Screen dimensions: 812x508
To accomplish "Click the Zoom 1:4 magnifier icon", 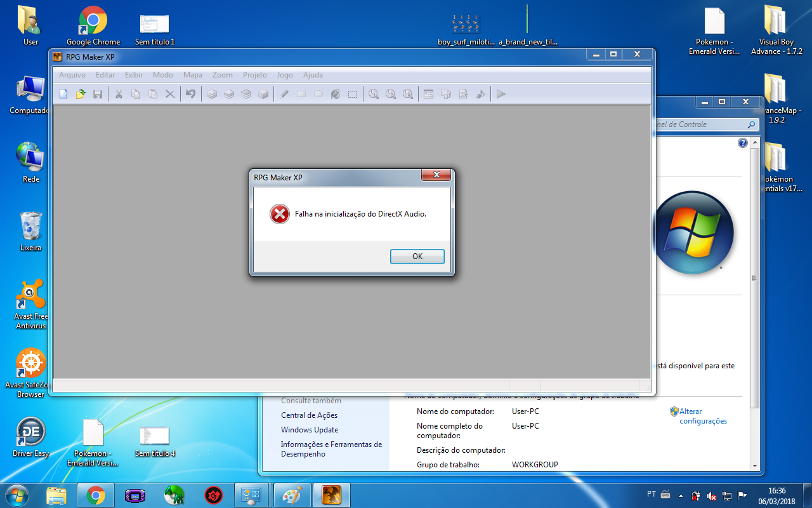I will click(408, 94).
